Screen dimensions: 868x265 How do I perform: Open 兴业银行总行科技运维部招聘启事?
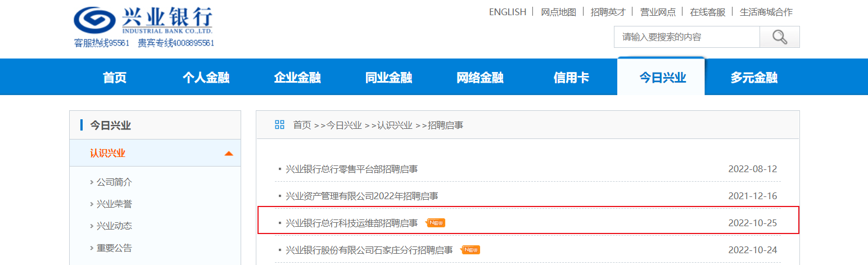351,223
